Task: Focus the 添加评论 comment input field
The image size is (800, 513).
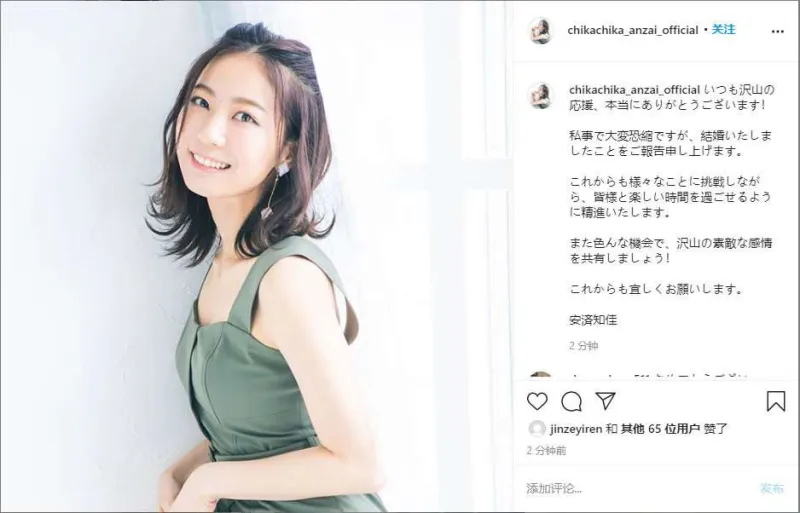Action: coord(640,488)
